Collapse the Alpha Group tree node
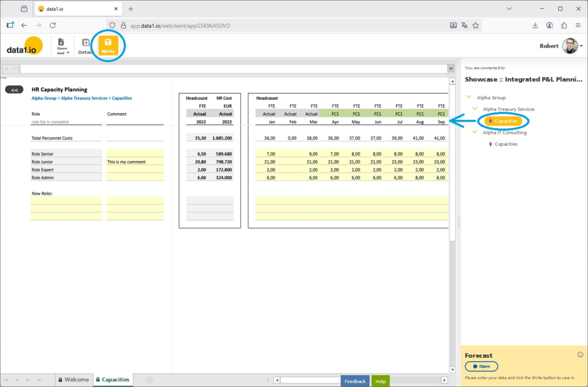Viewport: 588px width, 387px height. point(469,98)
